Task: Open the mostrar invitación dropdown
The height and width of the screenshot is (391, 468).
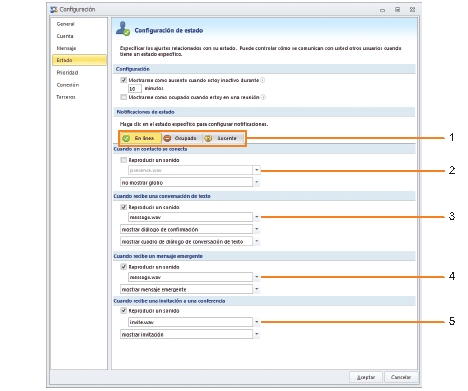Action: [256, 334]
